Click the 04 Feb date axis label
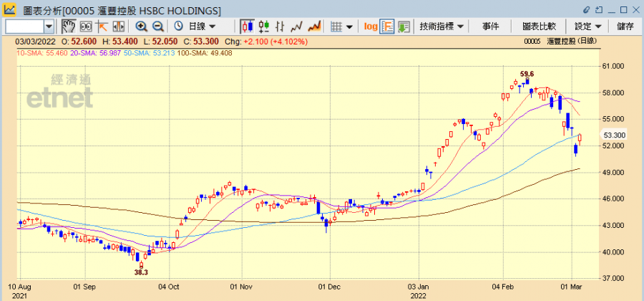This screenshot has width=644, height=301. pyautogui.click(x=503, y=286)
